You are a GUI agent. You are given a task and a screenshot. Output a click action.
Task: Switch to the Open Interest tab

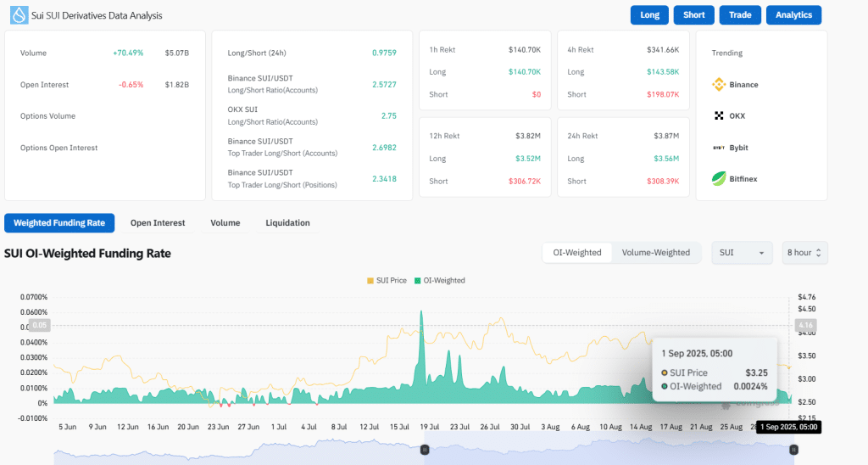[157, 223]
